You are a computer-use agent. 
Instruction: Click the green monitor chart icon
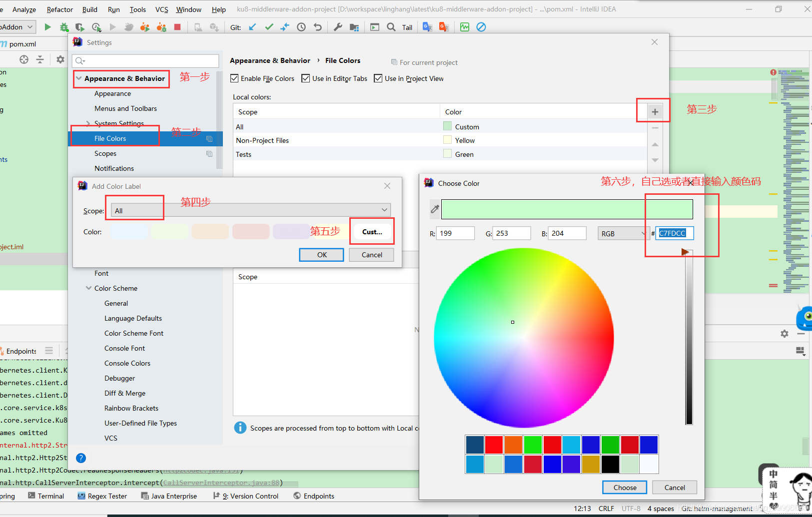465,27
